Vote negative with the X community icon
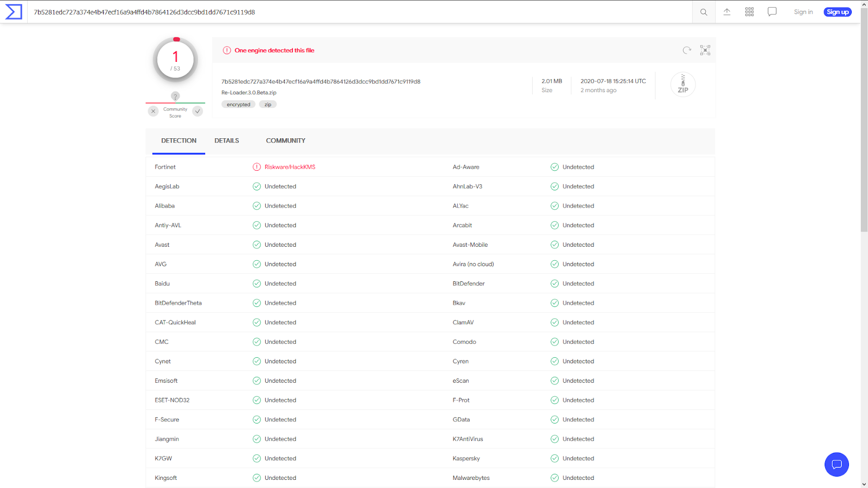 [x=154, y=111]
